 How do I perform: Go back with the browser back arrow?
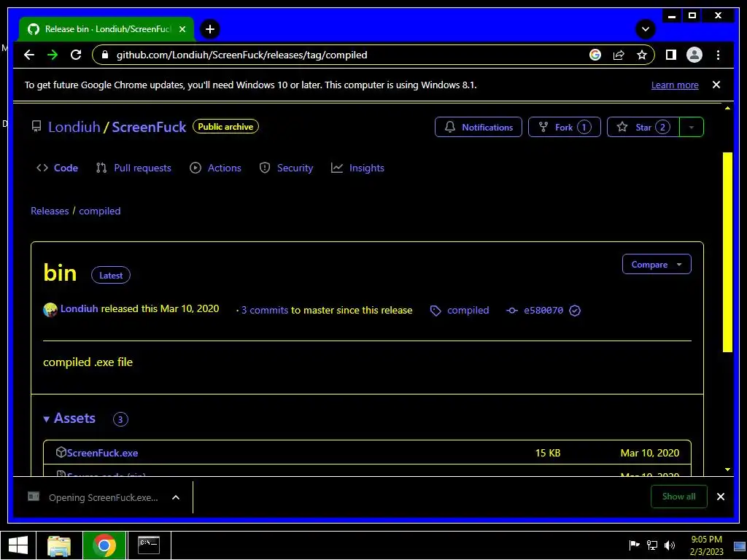29,55
